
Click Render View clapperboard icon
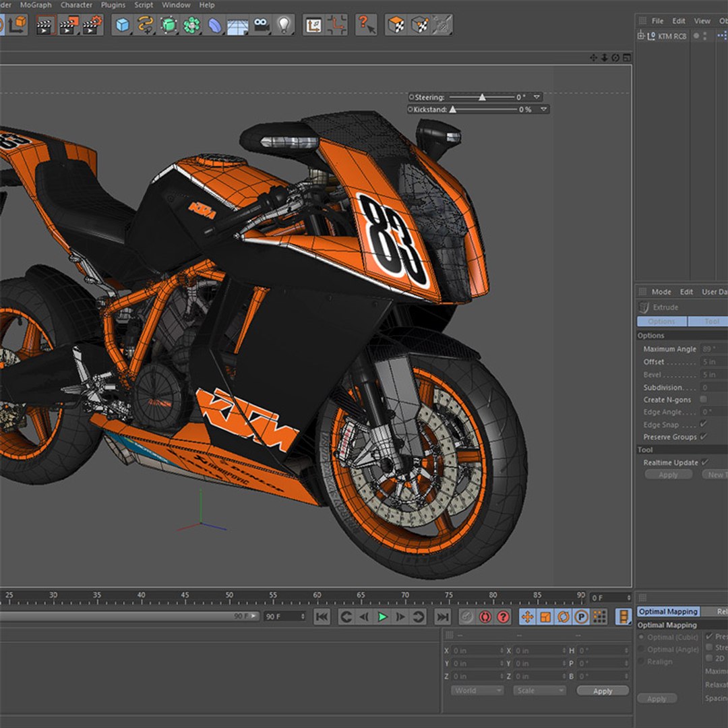[x=45, y=25]
